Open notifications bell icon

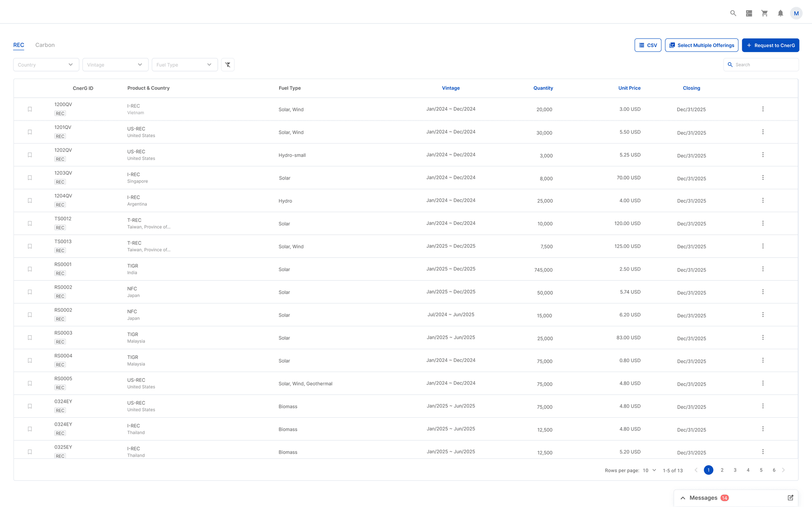point(780,13)
